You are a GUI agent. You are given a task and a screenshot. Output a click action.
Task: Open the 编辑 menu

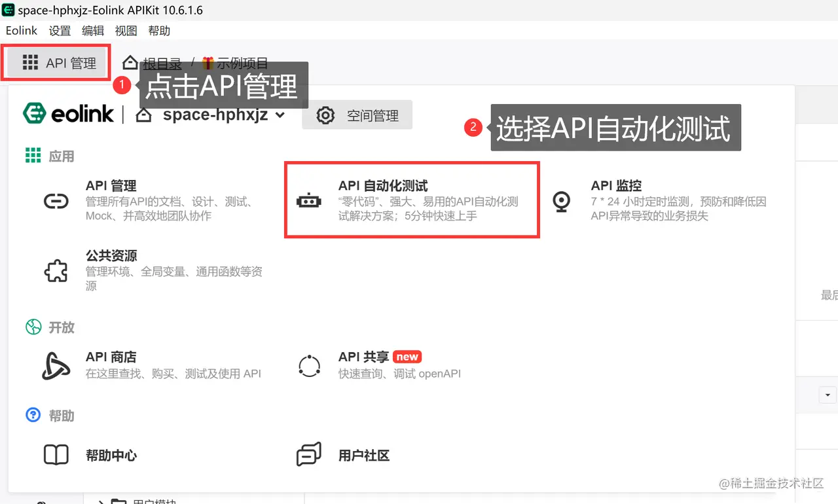[x=93, y=31]
